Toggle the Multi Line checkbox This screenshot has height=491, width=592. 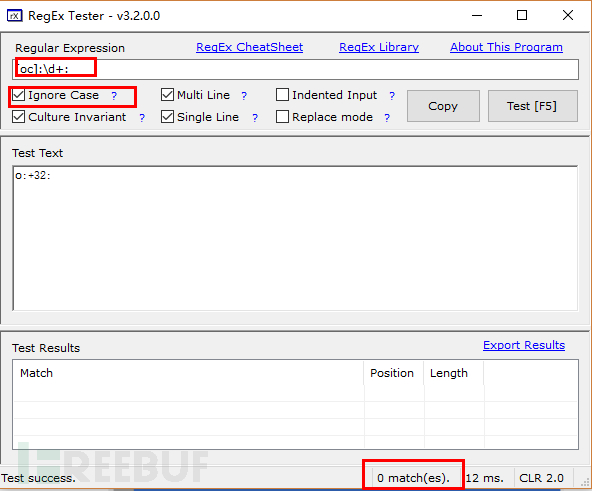[167, 95]
